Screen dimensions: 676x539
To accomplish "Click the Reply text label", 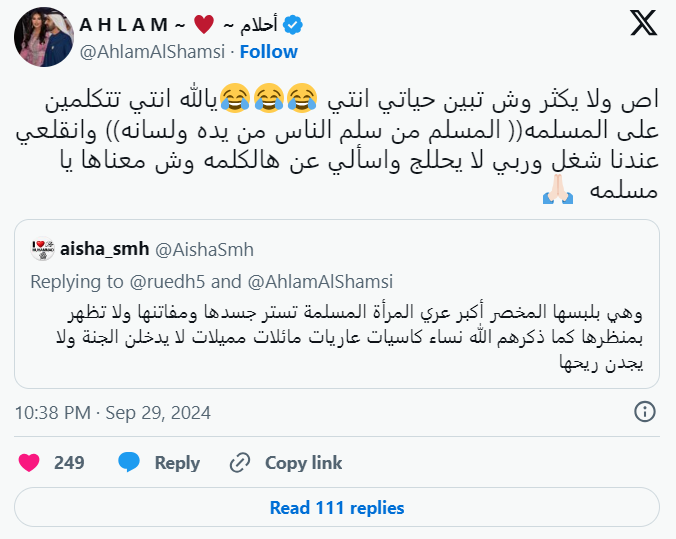I will pos(177,463).
